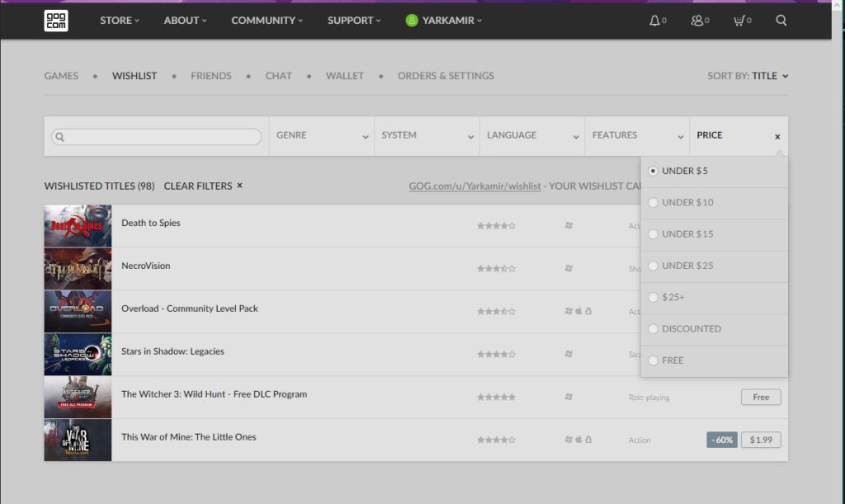845x504 pixels.
Task: Open the shopping cart icon
Action: tap(739, 21)
